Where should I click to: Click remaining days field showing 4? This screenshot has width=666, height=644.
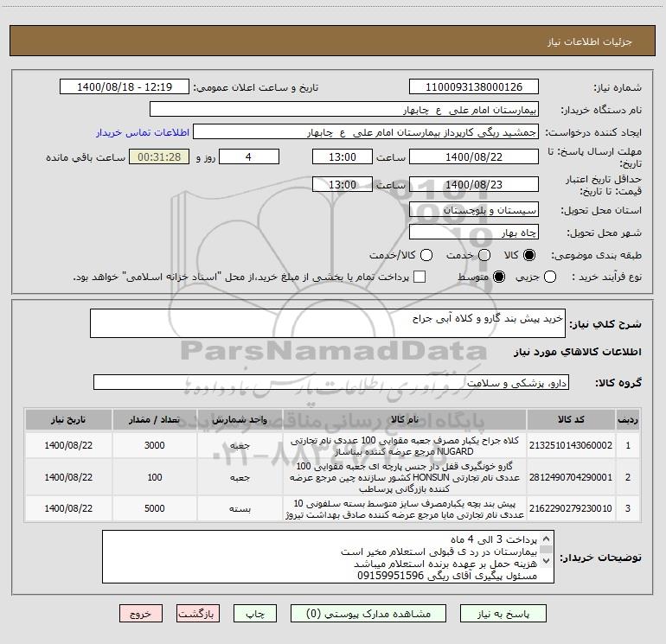pyautogui.click(x=249, y=156)
